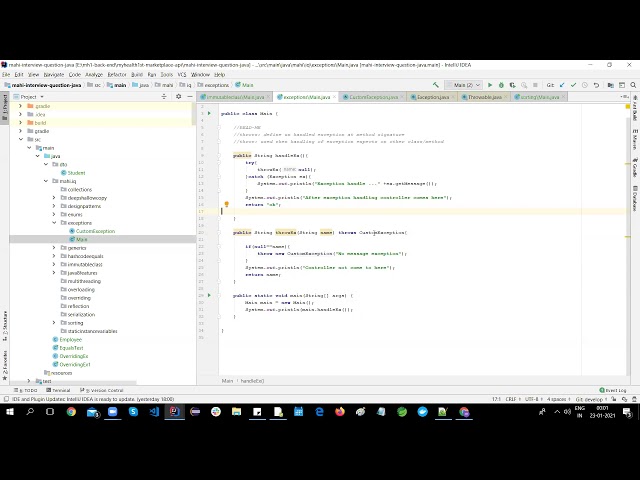The image size is (640, 480).
Task: Open the VCS menu
Action: pyautogui.click(x=182, y=75)
